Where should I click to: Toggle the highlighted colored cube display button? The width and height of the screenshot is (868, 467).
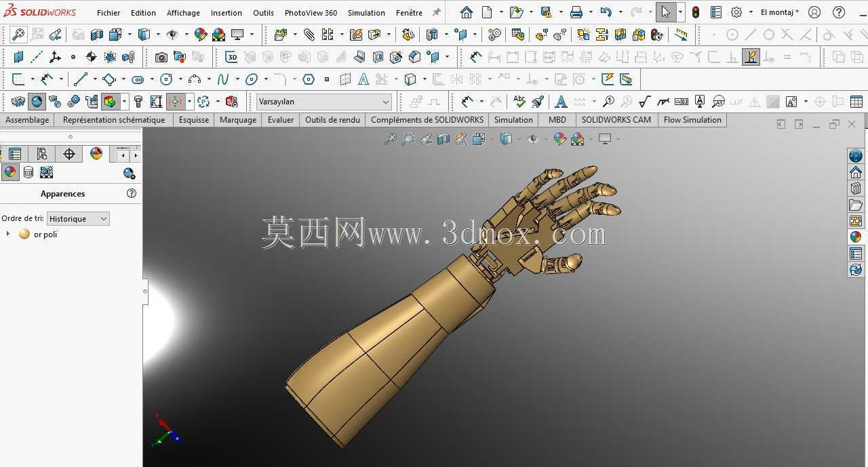tap(110, 102)
